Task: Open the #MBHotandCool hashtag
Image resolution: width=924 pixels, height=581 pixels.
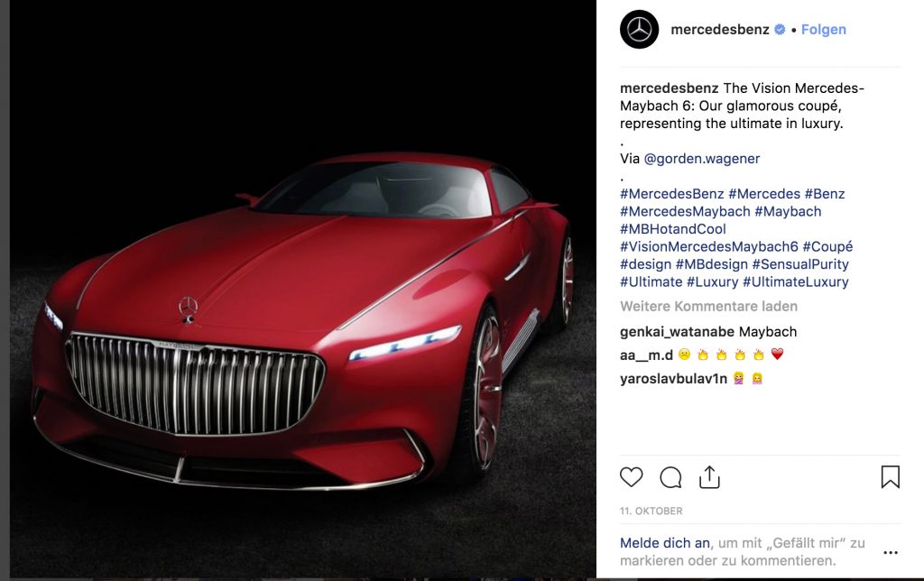Action: coord(673,229)
